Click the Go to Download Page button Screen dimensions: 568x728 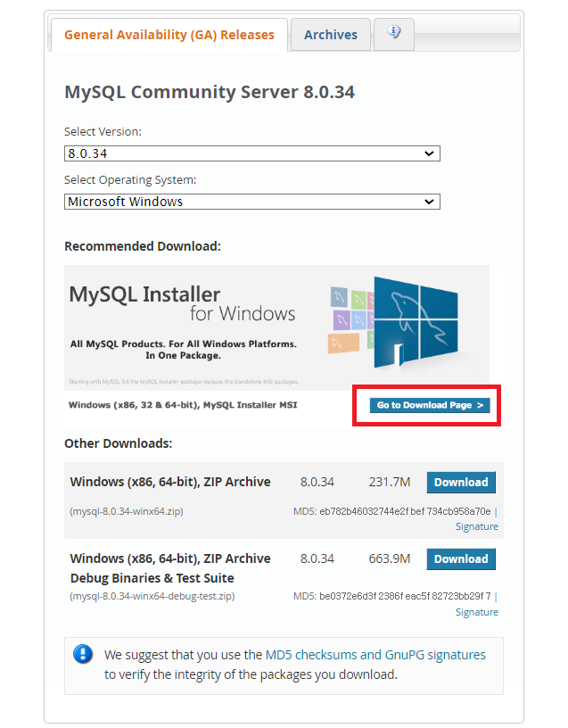click(x=430, y=405)
